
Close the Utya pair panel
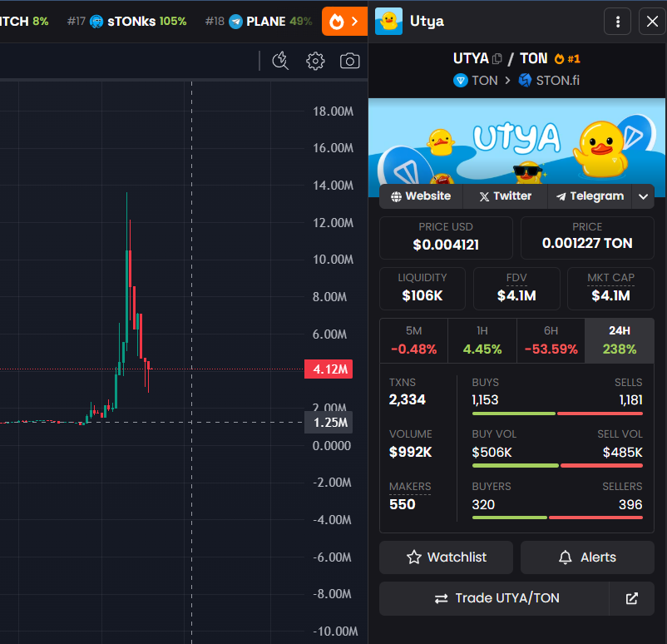[652, 22]
